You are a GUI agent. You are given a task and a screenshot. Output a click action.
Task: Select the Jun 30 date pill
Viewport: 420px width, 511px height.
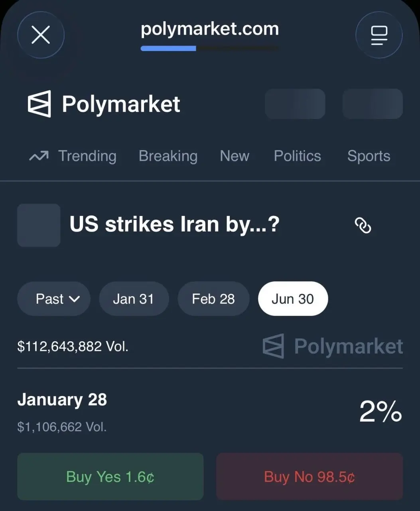[x=293, y=299]
